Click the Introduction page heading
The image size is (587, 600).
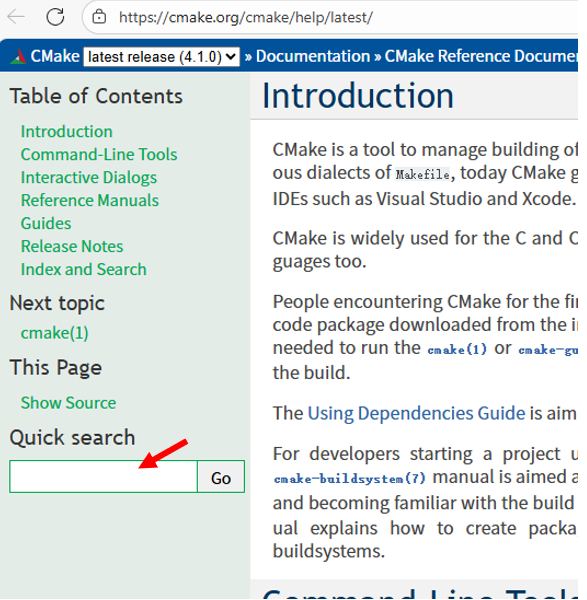click(358, 96)
